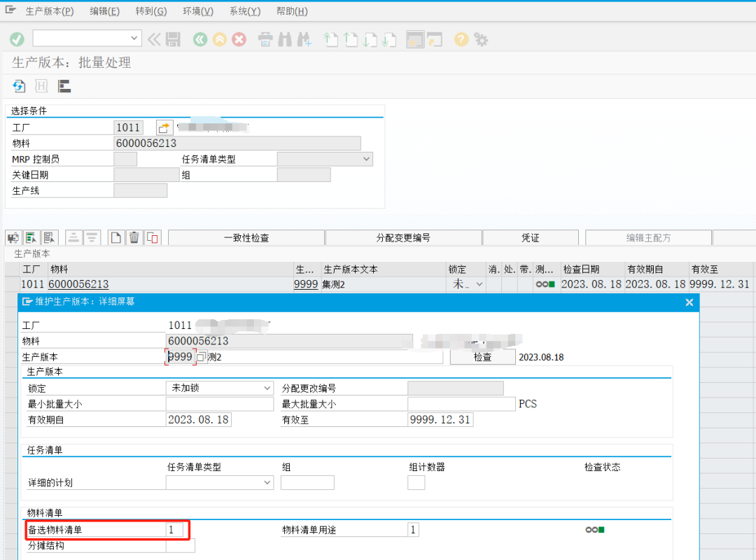Click the 有效期自 date field in dialog
The width and height of the screenshot is (756, 560).
click(x=198, y=419)
